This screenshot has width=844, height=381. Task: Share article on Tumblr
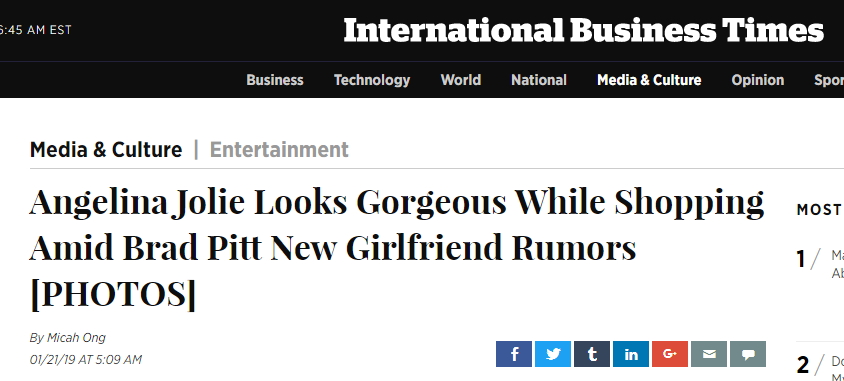(x=592, y=354)
